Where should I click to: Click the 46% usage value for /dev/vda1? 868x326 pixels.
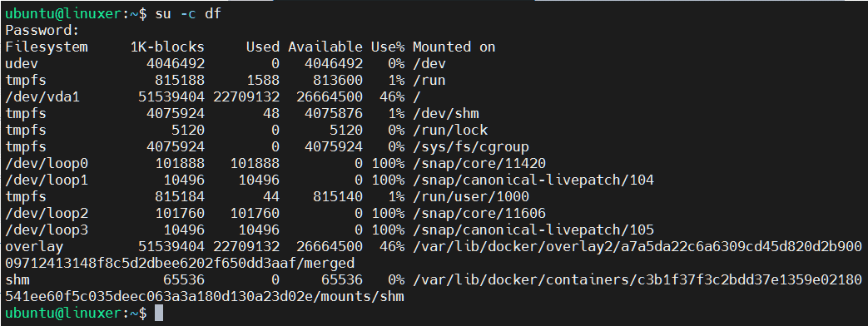(392, 96)
